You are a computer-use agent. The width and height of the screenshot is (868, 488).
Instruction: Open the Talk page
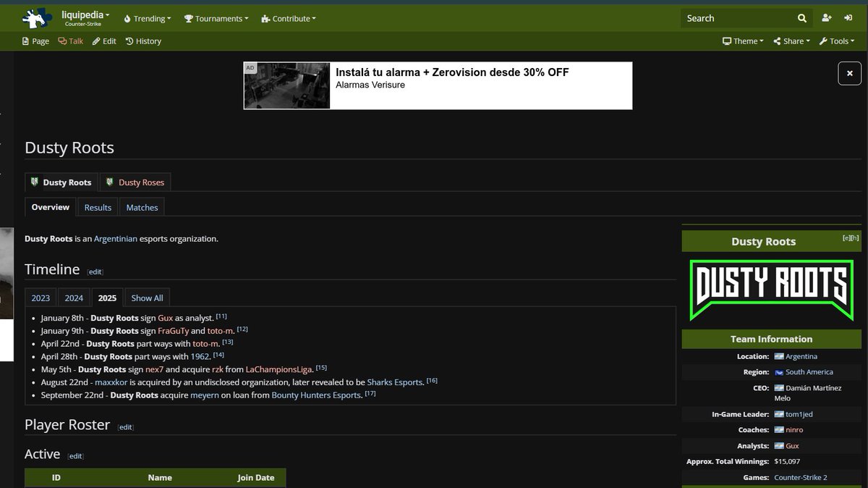click(71, 41)
